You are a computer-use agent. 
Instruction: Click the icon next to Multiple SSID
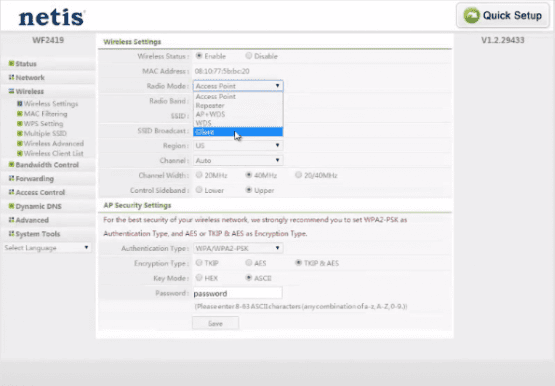[x=20, y=133]
